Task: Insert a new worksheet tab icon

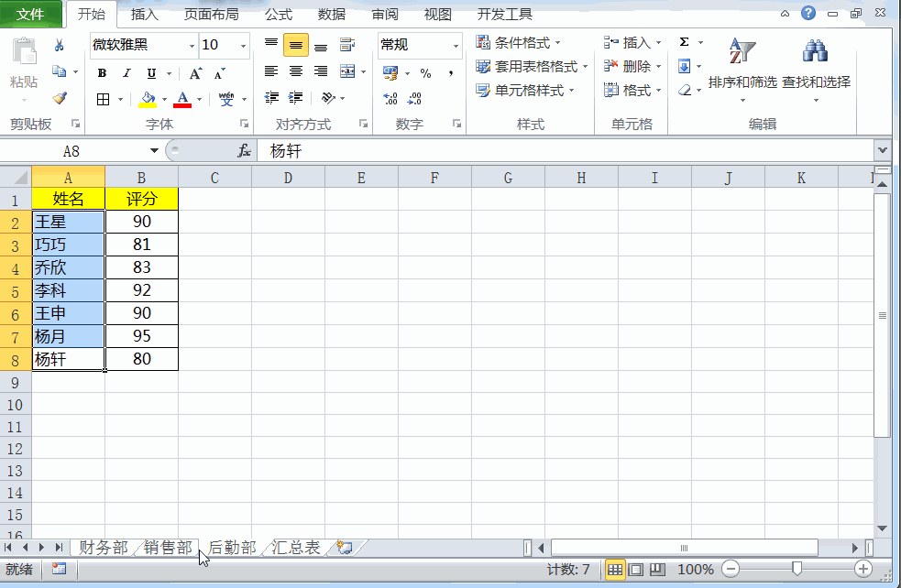Action: 345,547
